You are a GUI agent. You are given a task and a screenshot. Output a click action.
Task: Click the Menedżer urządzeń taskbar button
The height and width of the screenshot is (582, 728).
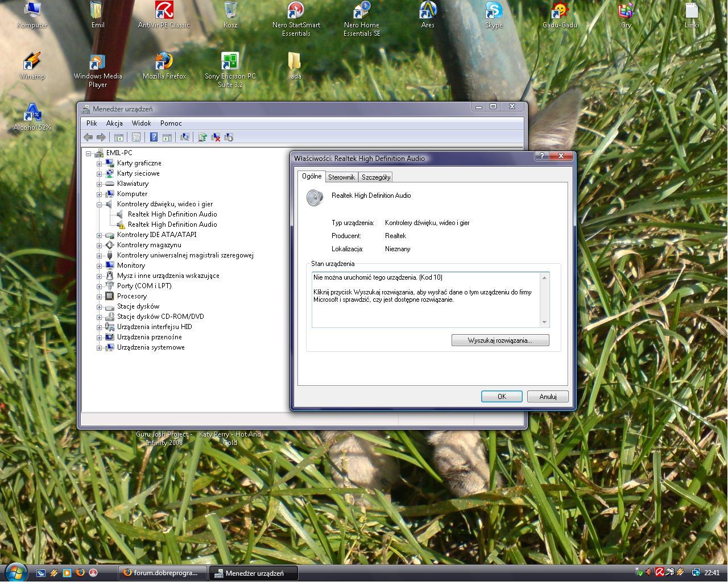[254, 573]
